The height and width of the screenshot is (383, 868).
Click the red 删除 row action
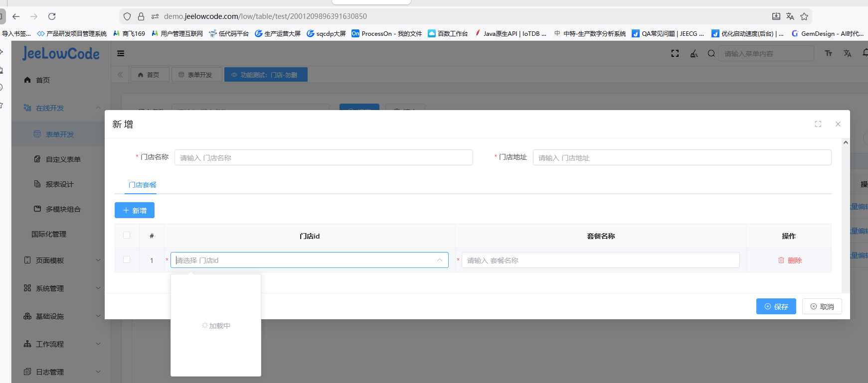click(790, 260)
